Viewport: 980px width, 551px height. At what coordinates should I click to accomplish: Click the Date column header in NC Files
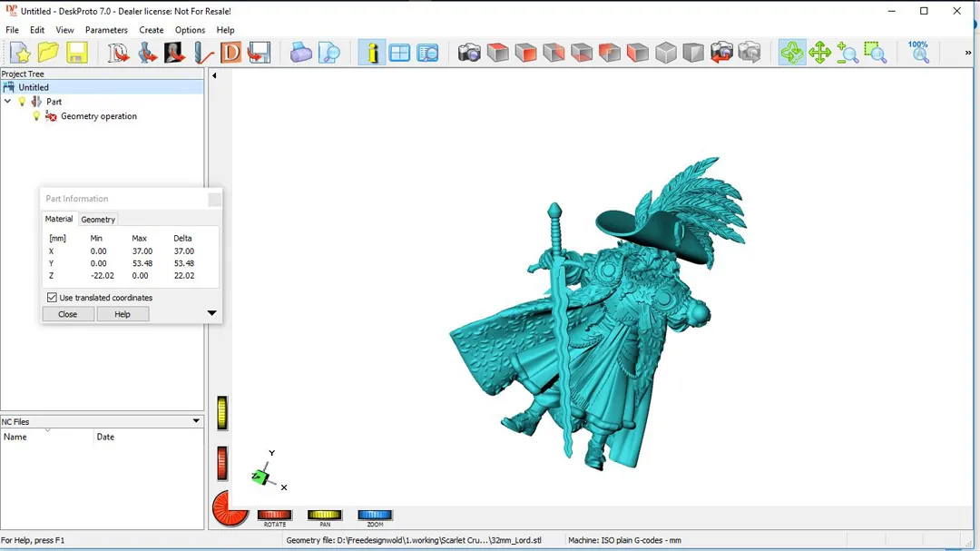click(149, 437)
